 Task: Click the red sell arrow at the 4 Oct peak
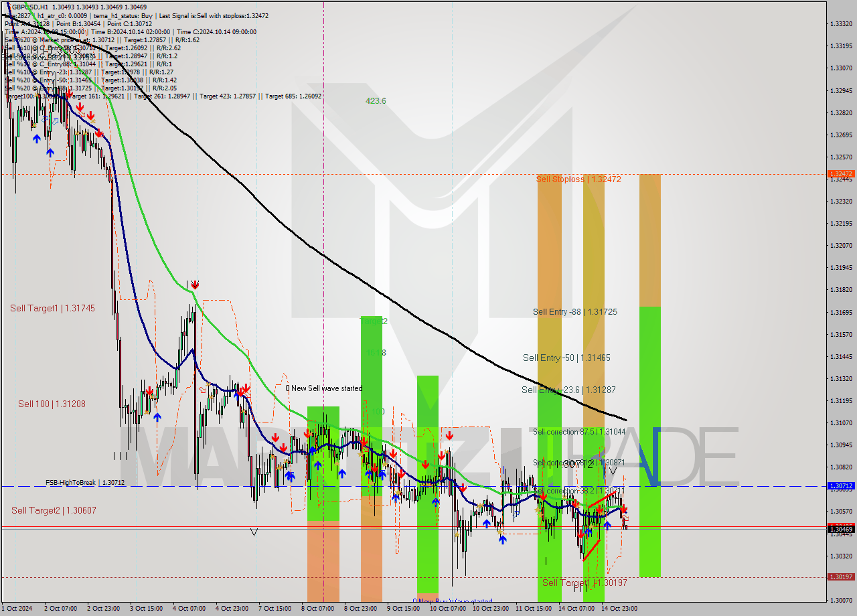[x=195, y=285]
